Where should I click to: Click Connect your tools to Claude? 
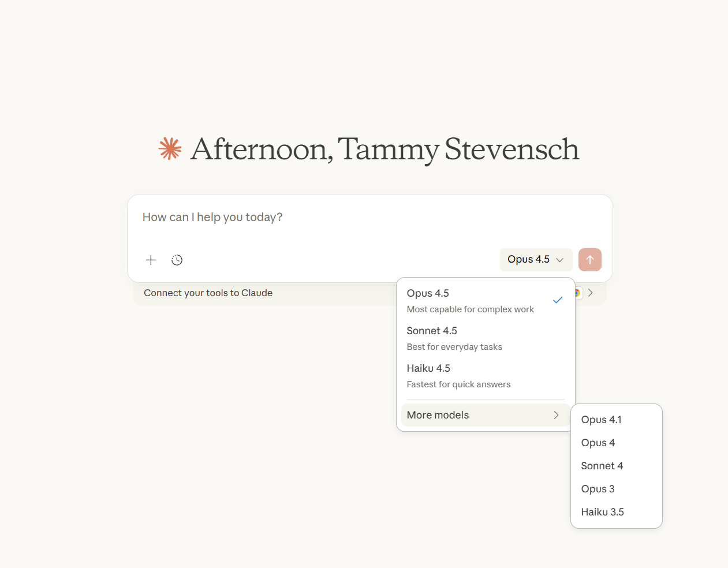tap(208, 293)
